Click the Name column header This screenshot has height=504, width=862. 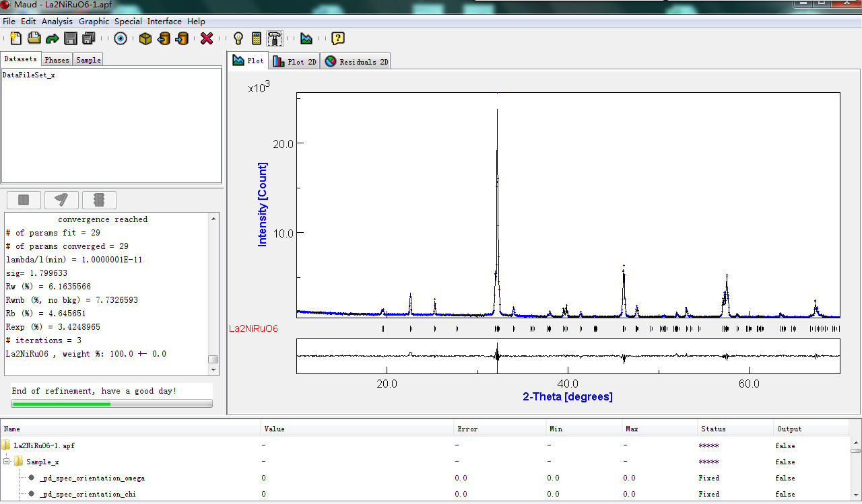tap(131, 429)
